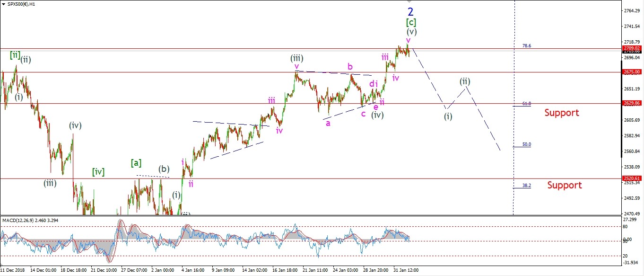Open the SPX500 chart dropdown arrow
Viewport: 644px width, 276px height.
point(3,4)
